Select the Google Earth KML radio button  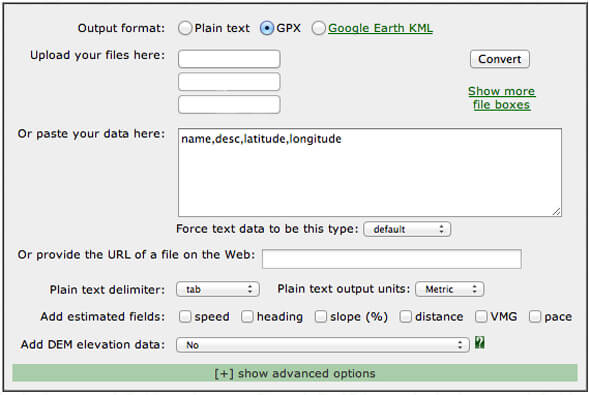pos(318,28)
